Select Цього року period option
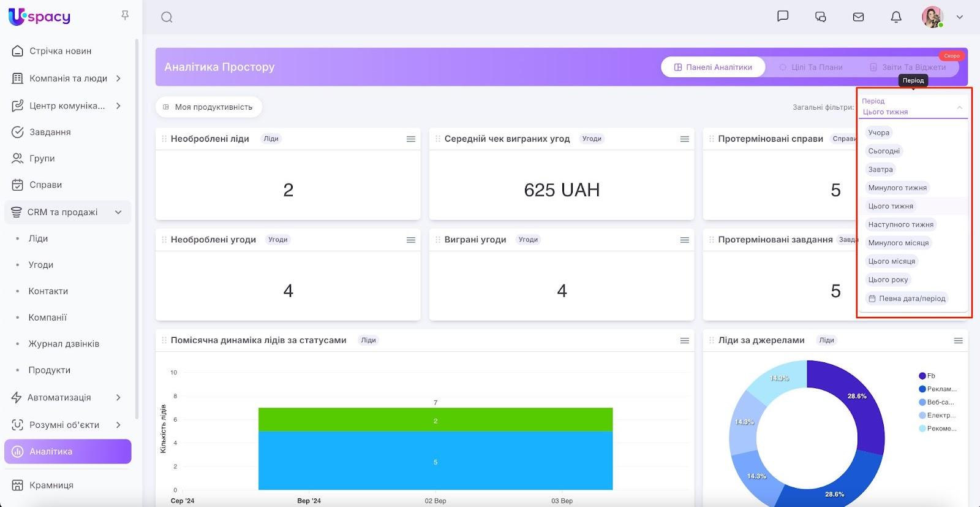 coord(888,280)
